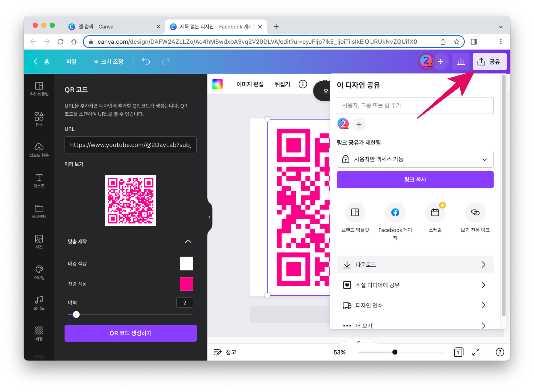
Task: Click the 링크 복사 button
Action: (415, 180)
